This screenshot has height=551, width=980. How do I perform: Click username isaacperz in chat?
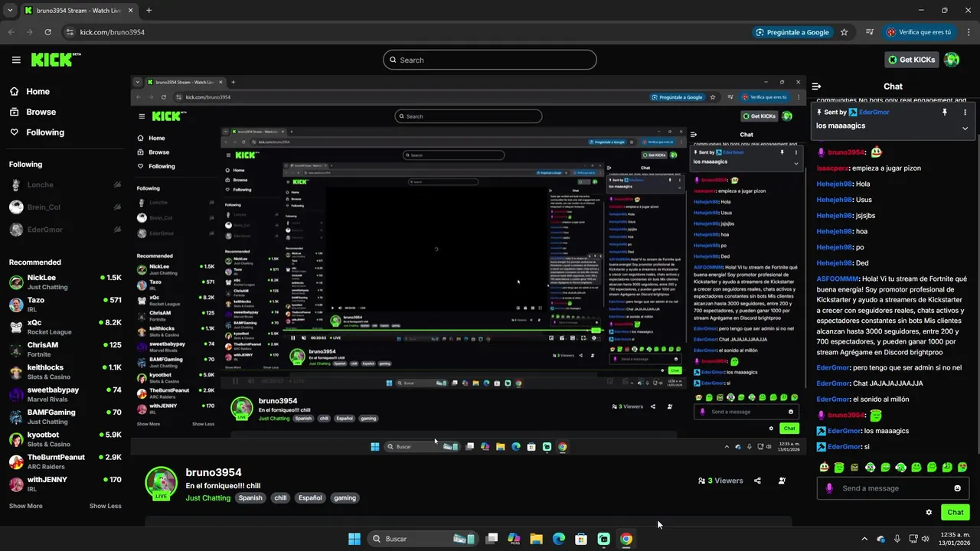[x=833, y=168]
